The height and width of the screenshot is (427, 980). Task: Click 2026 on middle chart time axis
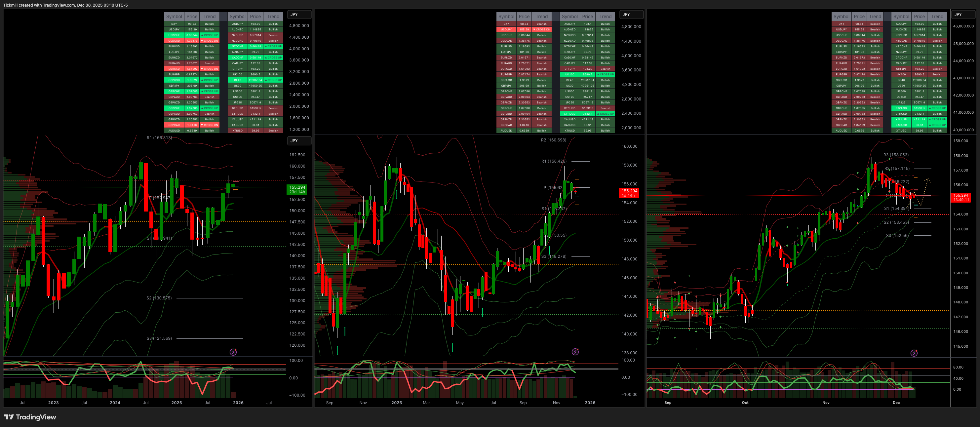590,403
